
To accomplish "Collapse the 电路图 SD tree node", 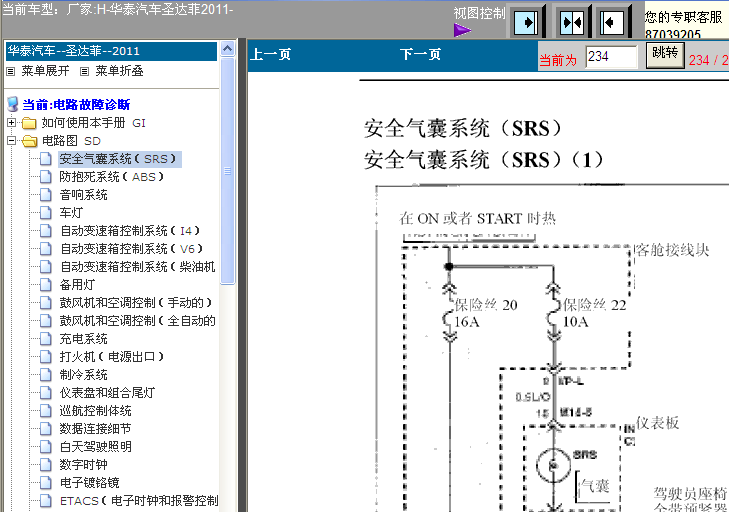I will pos(12,141).
